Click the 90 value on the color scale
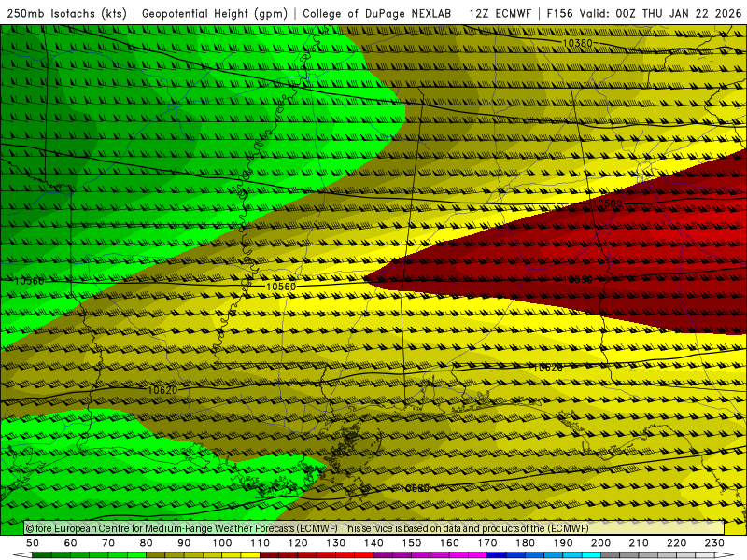The width and height of the screenshot is (747, 560). 184,543
